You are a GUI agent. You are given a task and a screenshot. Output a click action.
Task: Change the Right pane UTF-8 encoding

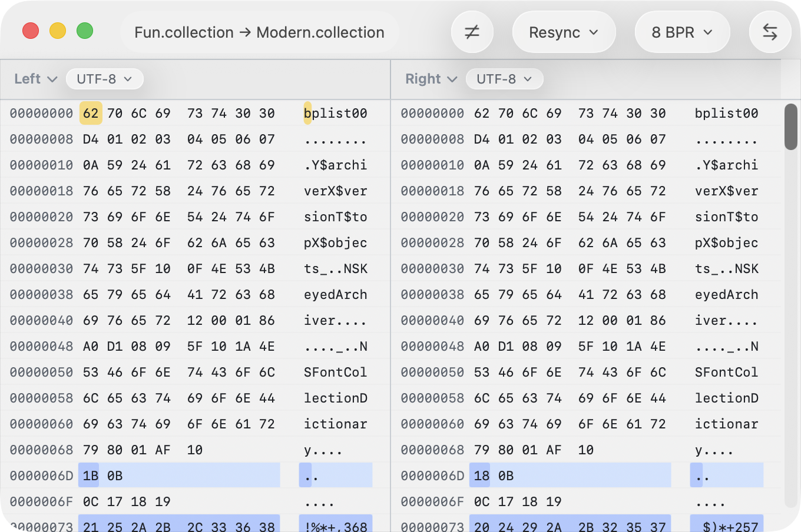[504, 79]
